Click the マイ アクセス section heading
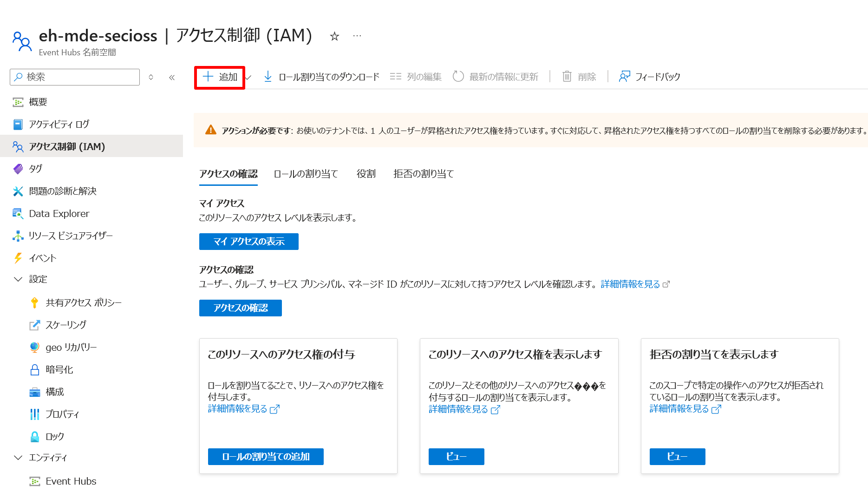Viewport: 868px width, 492px height. 222,203
